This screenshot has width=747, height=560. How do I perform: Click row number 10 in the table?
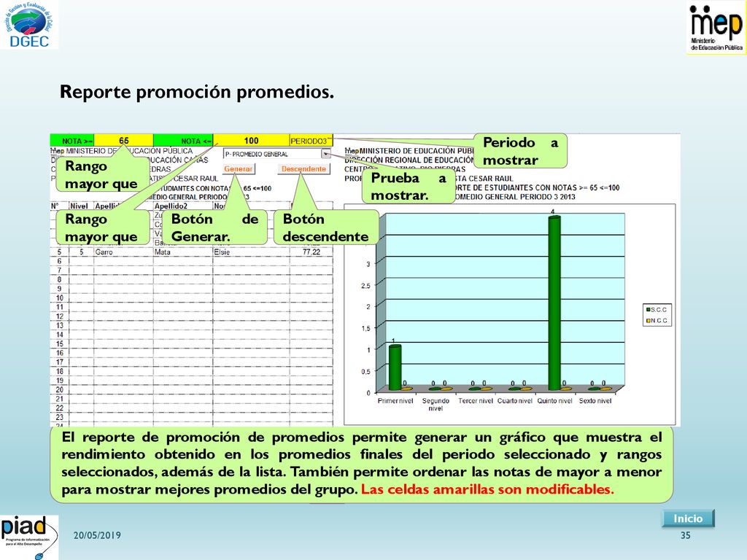[x=60, y=297]
